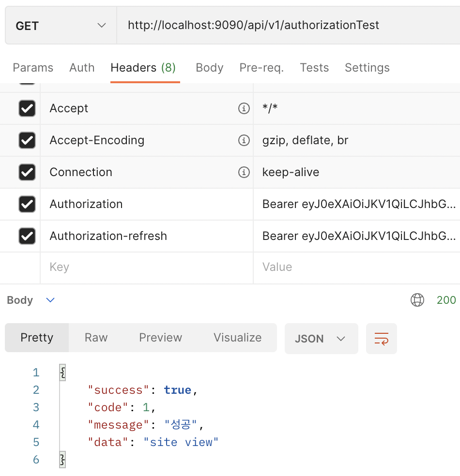This screenshot has width=460, height=476.
Task: Click the request URL field
Action: tap(288, 26)
